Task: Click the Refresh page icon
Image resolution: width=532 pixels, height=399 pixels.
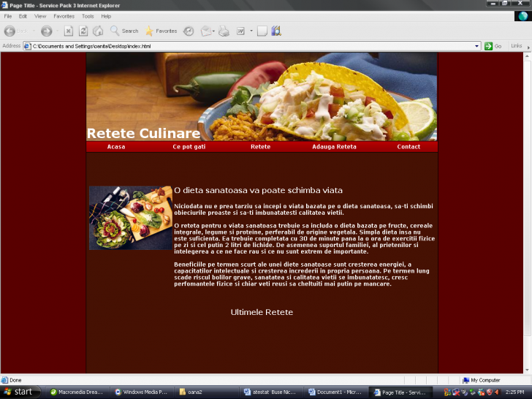Action: coord(83,31)
